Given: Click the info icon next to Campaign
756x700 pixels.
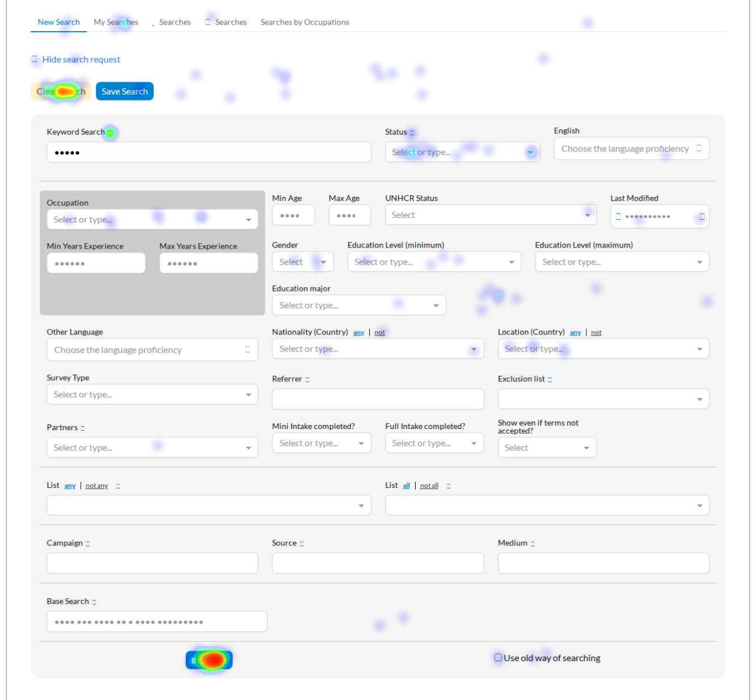Looking at the screenshot, I should click(x=88, y=543).
